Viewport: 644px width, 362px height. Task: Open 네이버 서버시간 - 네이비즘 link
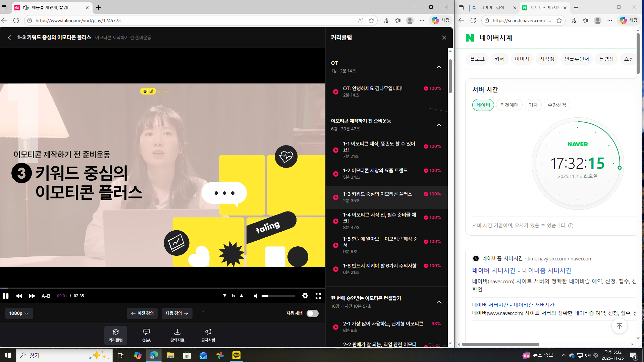tap(522, 270)
